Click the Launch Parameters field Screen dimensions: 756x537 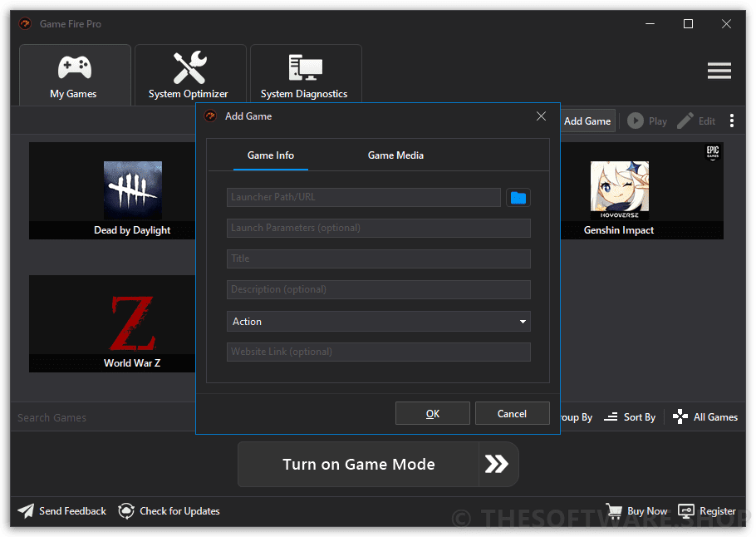point(379,229)
